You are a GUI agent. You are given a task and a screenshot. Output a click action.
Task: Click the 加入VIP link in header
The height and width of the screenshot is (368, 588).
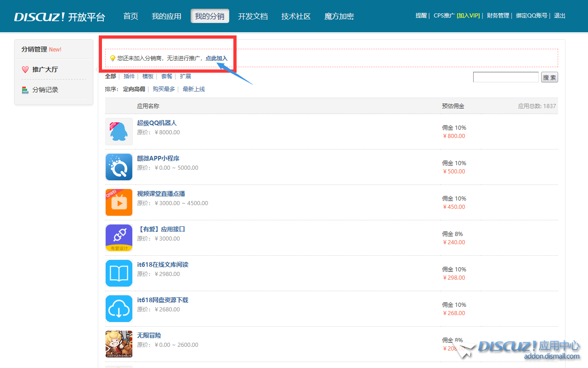pos(468,16)
